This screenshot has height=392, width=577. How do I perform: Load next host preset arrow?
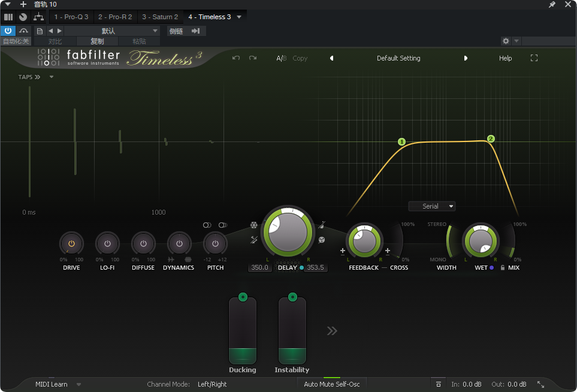59,31
